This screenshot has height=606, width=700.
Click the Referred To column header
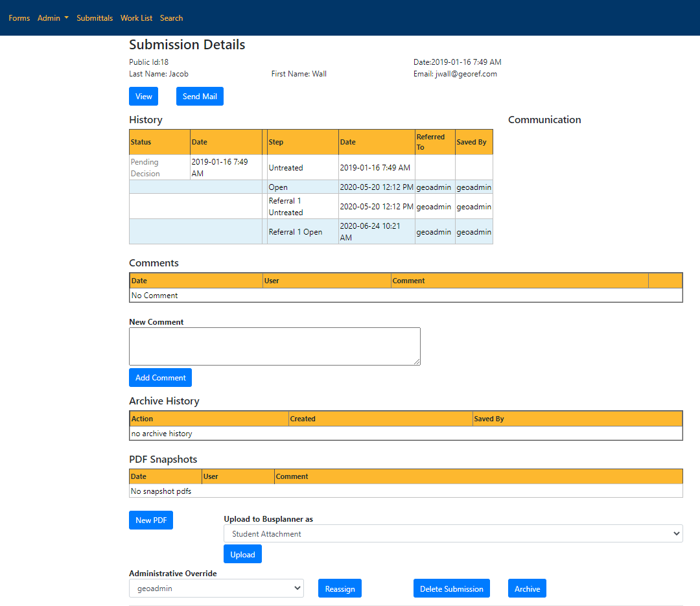(430, 142)
